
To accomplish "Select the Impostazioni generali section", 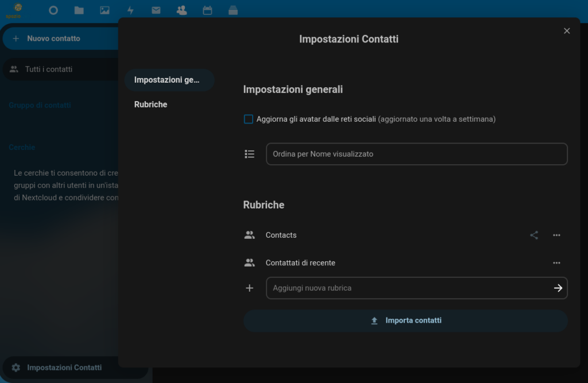I will tap(169, 80).
